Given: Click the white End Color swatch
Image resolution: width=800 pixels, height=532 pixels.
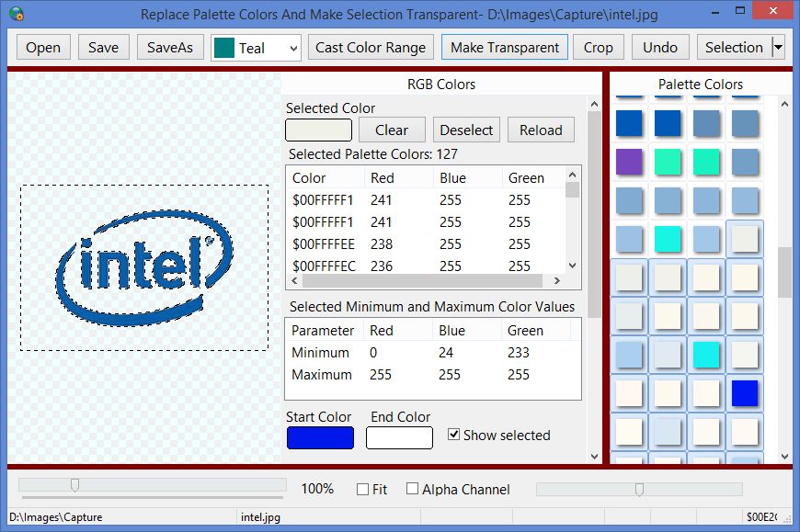Looking at the screenshot, I should pyautogui.click(x=399, y=437).
